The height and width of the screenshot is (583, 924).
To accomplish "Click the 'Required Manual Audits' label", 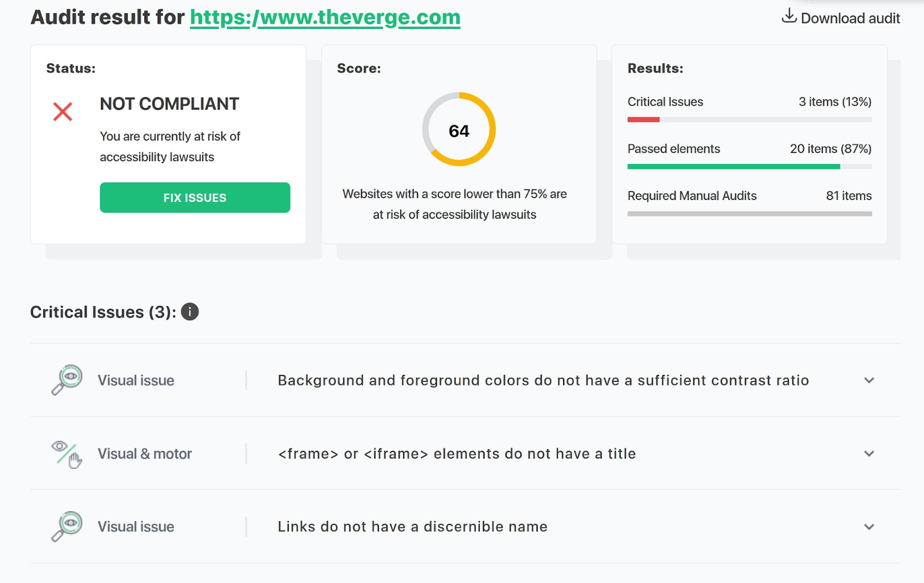I will point(692,196).
